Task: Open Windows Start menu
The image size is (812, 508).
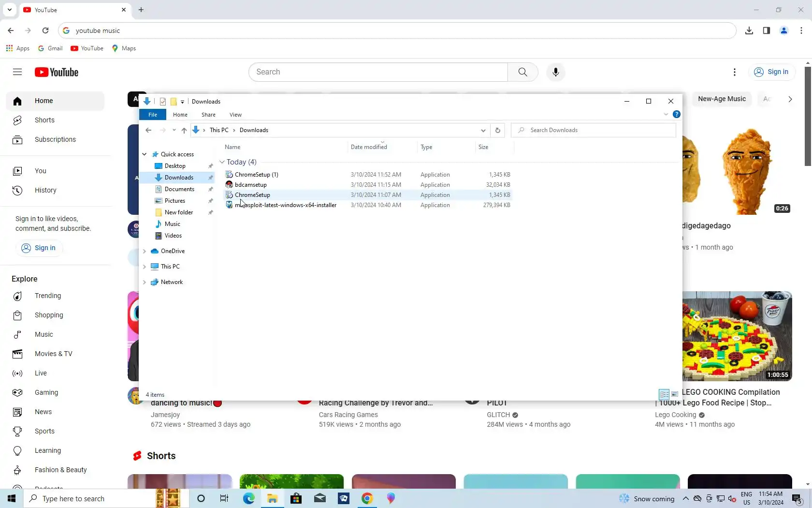Action: click(x=12, y=498)
